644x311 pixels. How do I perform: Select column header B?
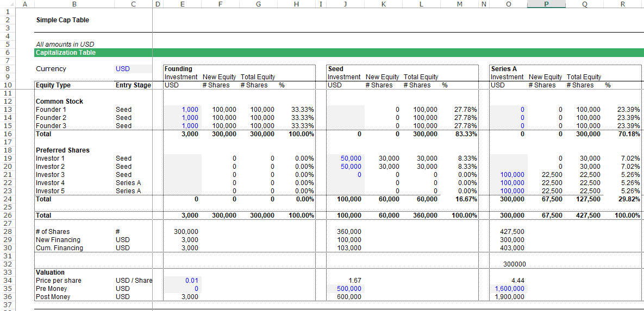(74, 4)
